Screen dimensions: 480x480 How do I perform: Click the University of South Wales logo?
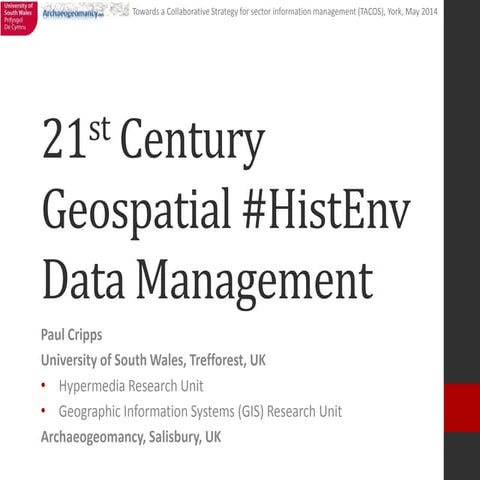[19, 18]
